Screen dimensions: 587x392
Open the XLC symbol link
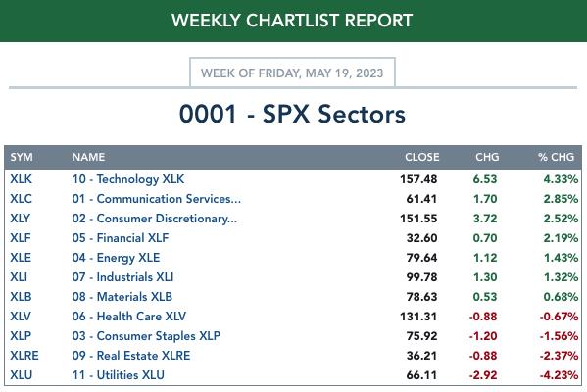pos(21,198)
